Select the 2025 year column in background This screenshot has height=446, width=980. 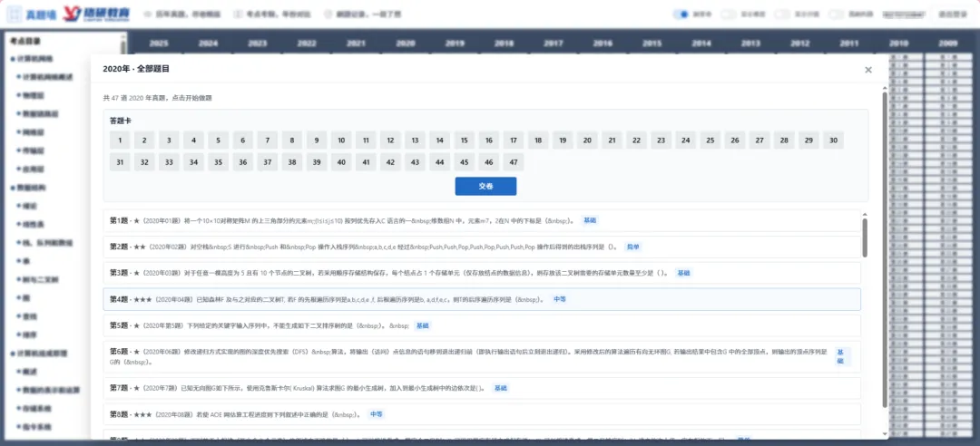(x=158, y=44)
